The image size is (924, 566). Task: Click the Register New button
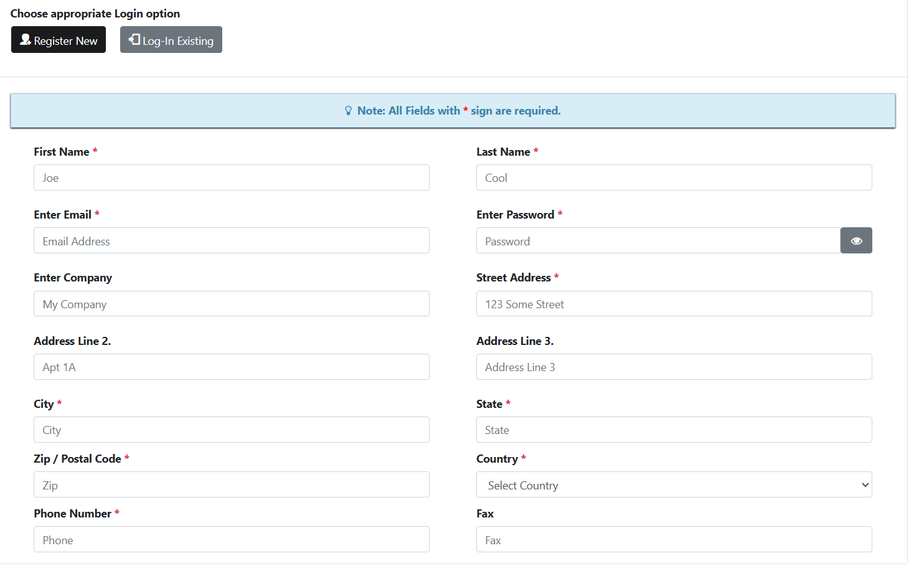pyautogui.click(x=59, y=40)
